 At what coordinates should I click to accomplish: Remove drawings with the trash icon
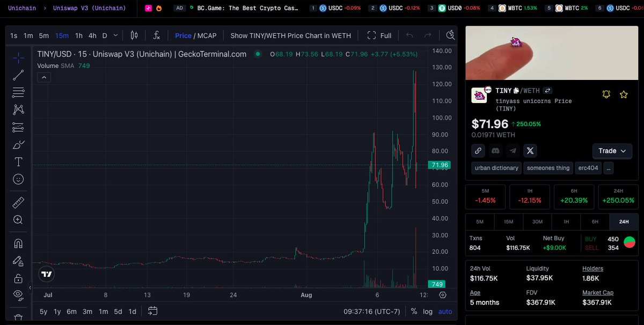18,318
